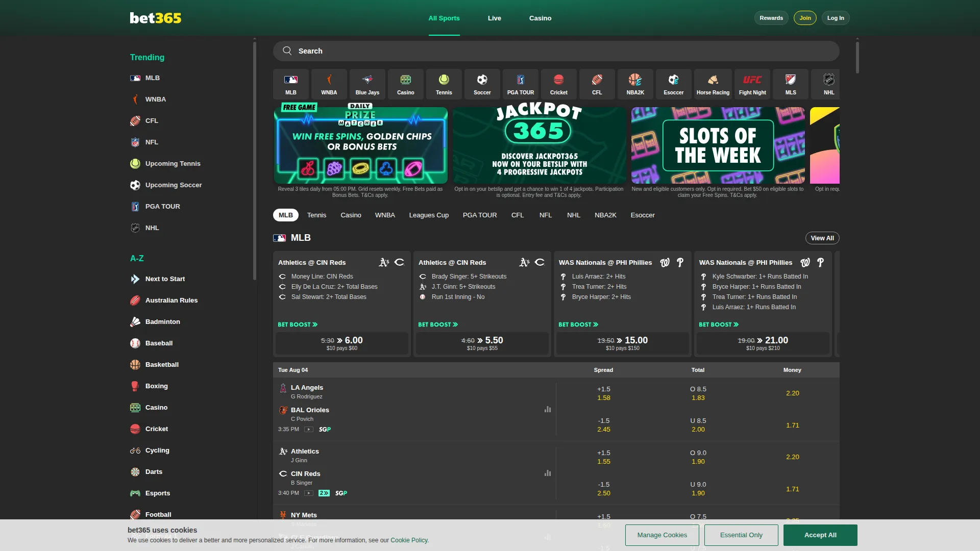980x551 pixels.
Task: Open the Soccer ball tile
Action: [x=482, y=84]
